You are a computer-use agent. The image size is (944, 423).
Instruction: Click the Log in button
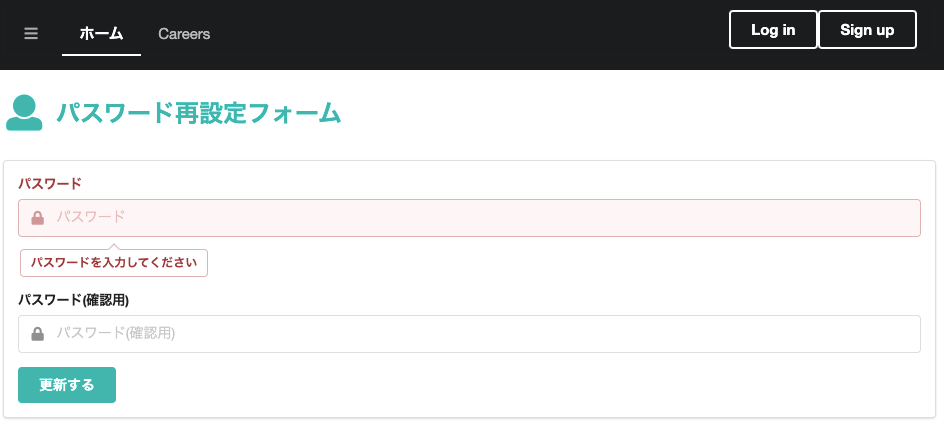coord(773,29)
